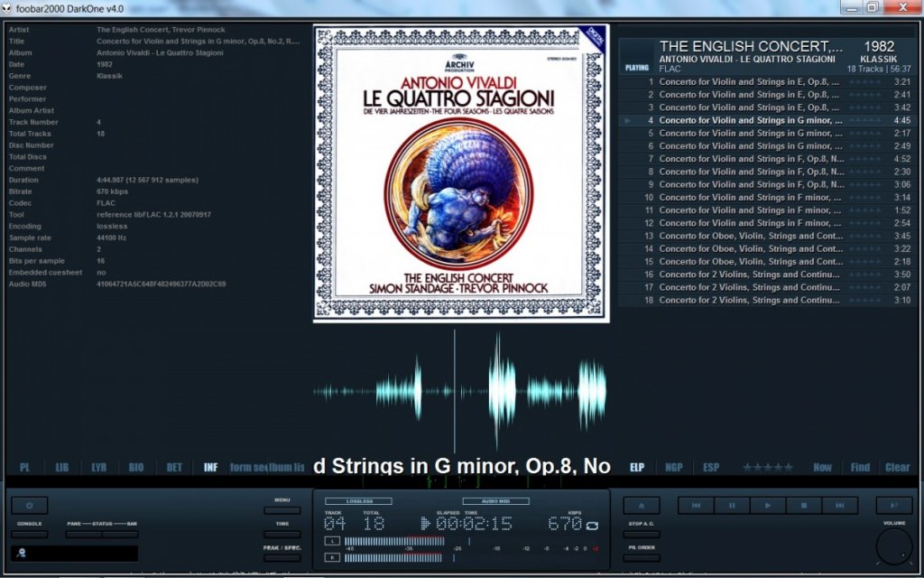This screenshot has height=578, width=924.
Task: Click the Clear button
Action: [x=898, y=467]
